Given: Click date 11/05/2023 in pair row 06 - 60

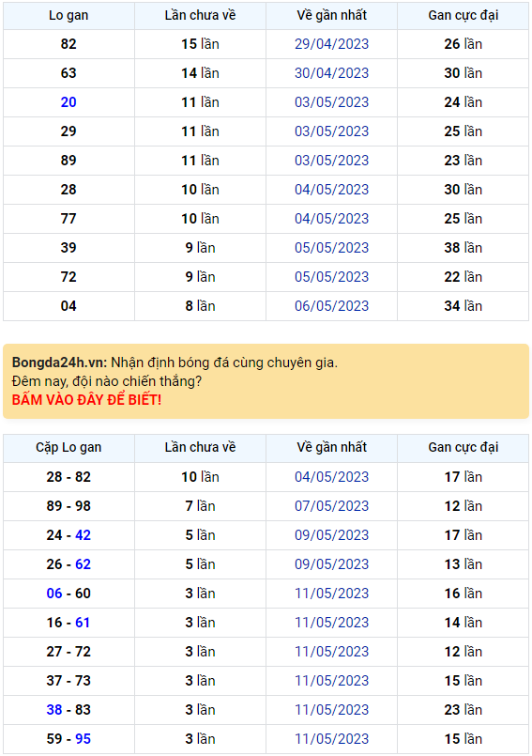Looking at the screenshot, I should [x=331, y=593].
